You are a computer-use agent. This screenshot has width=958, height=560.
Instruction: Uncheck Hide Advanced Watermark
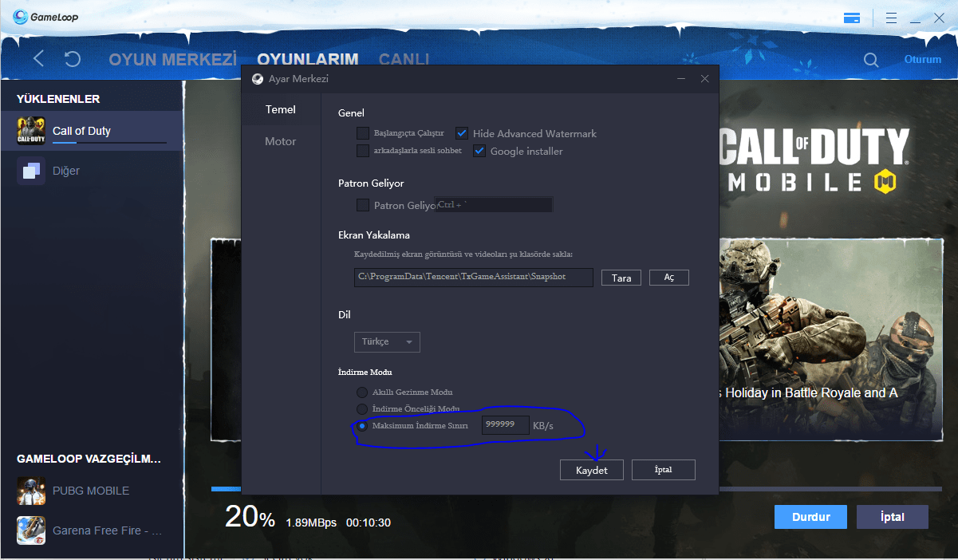pos(462,133)
